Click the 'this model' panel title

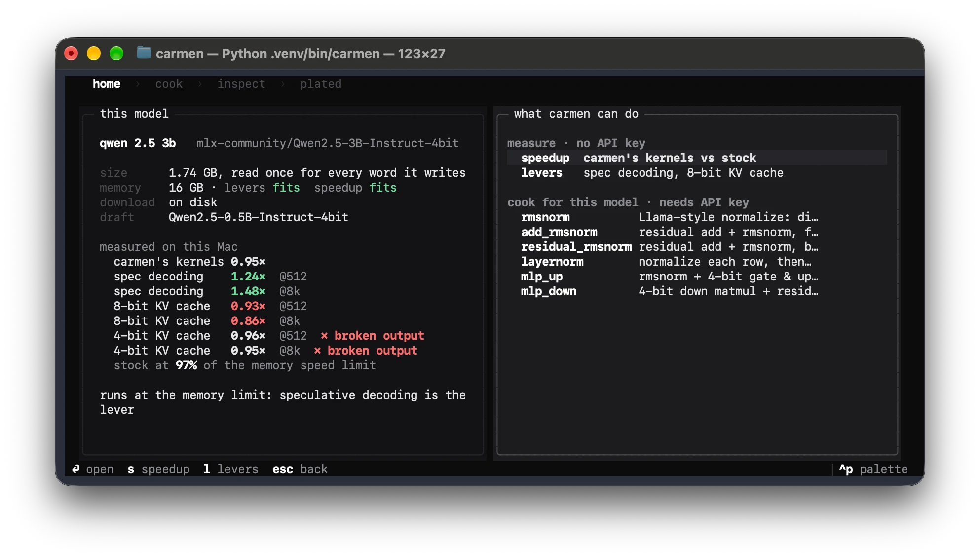tap(134, 114)
